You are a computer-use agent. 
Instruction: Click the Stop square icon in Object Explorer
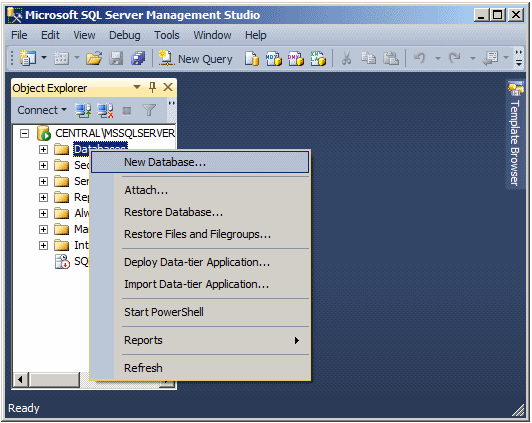click(x=127, y=111)
